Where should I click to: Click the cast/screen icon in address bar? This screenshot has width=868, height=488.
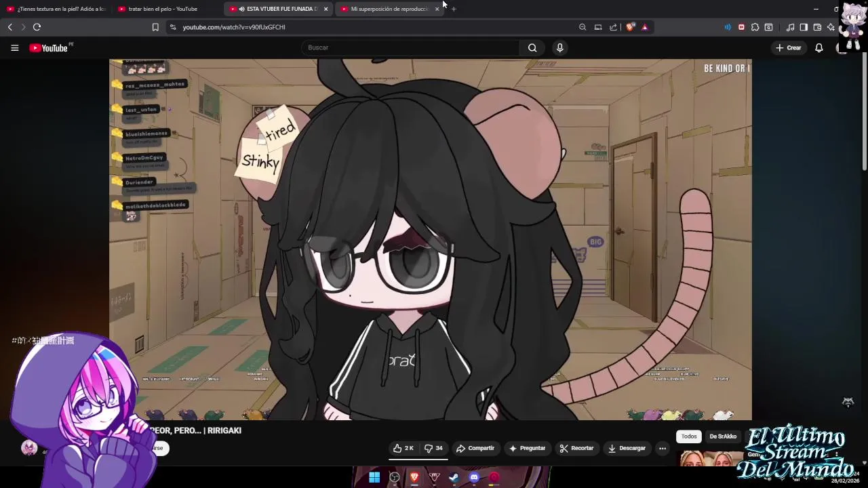point(598,27)
